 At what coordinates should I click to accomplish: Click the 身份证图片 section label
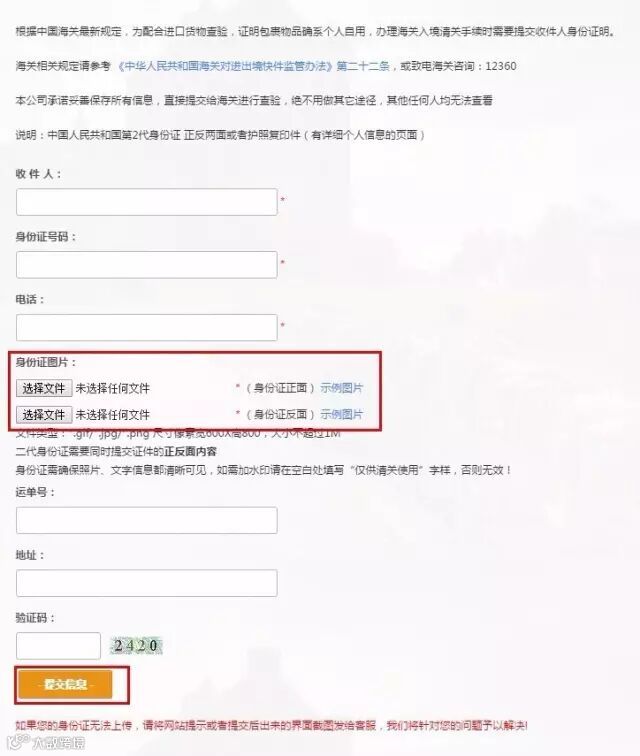pyautogui.click(x=46, y=362)
